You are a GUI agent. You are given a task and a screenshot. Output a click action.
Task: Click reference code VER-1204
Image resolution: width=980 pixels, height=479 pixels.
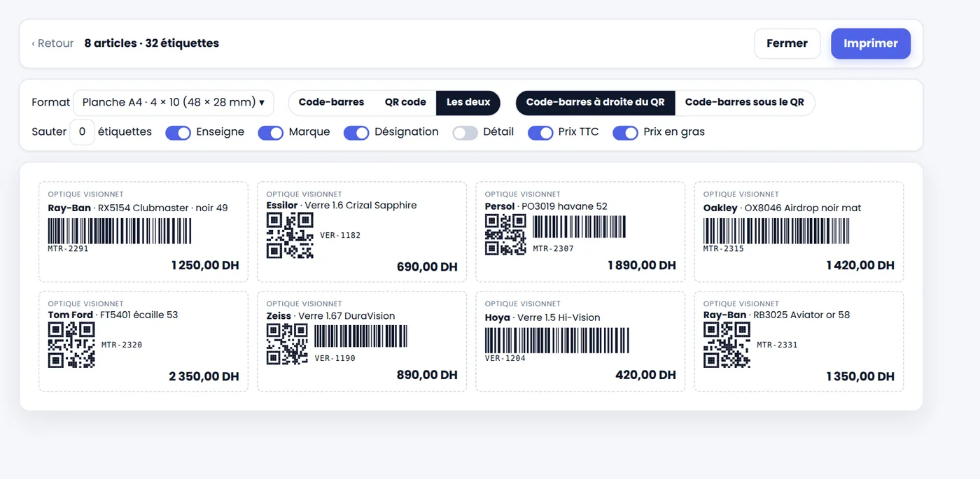point(505,358)
